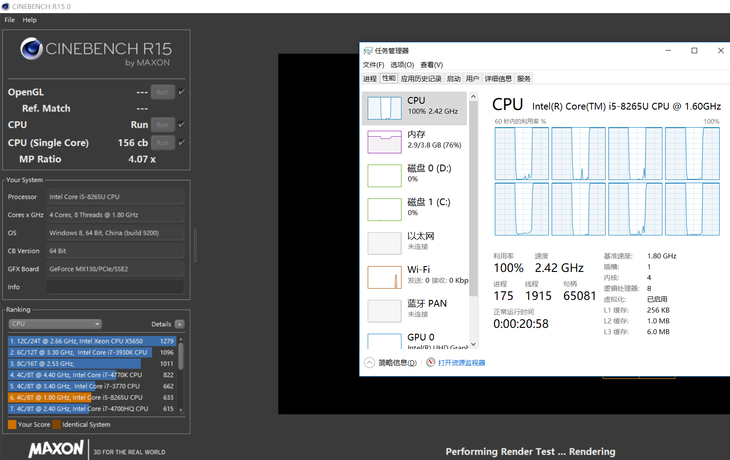Toggle the CPU (Single Core) test checkbox

pos(182,142)
